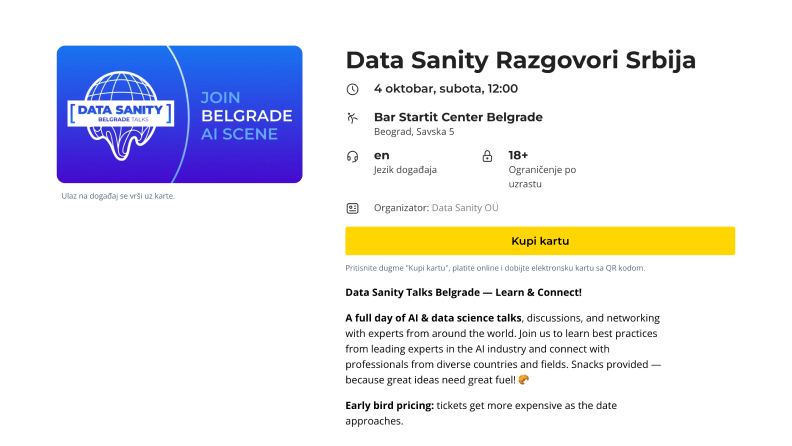Select the Data Sanity Razgovori Srbija title
This screenshot has height=446, width=792.
[x=520, y=59]
